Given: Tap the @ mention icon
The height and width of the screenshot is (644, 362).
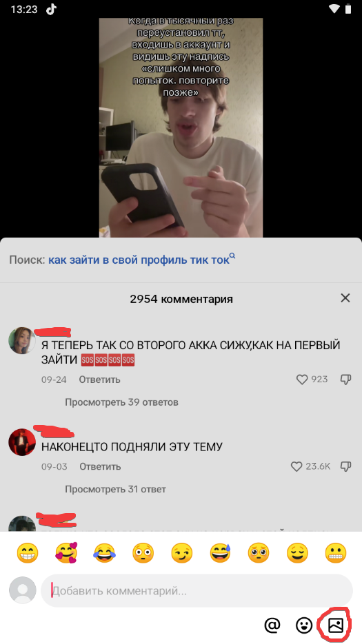Looking at the screenshot, I should tap(272, 625).
